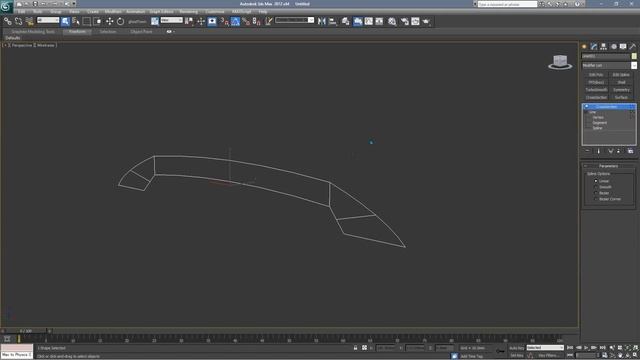Click the search help input field
640x360 pixels.
[x=508, y=4]
